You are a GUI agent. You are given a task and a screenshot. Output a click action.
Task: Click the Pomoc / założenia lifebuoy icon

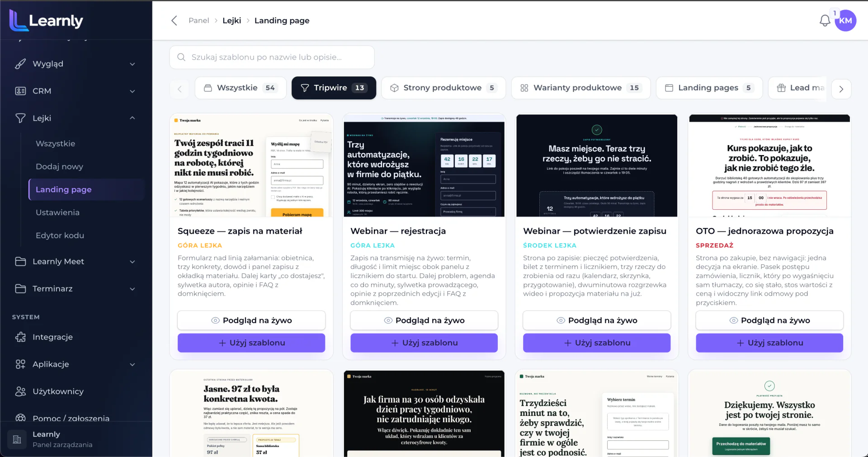20,418
